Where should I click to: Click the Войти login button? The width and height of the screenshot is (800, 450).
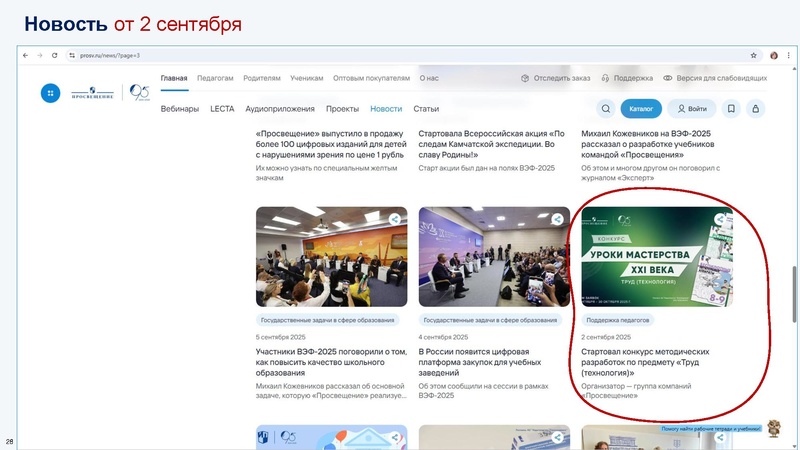(692, 109)
